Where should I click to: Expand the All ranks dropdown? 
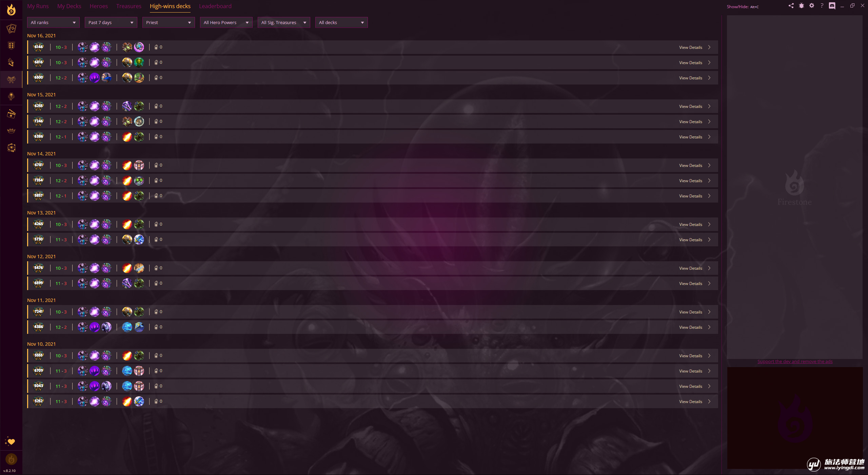pos(53,22)
